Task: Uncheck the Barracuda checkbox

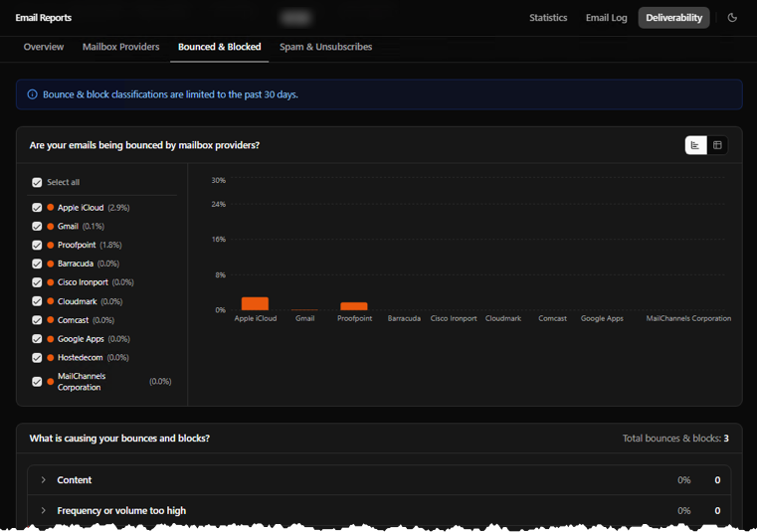Action: tap(37, 264)
